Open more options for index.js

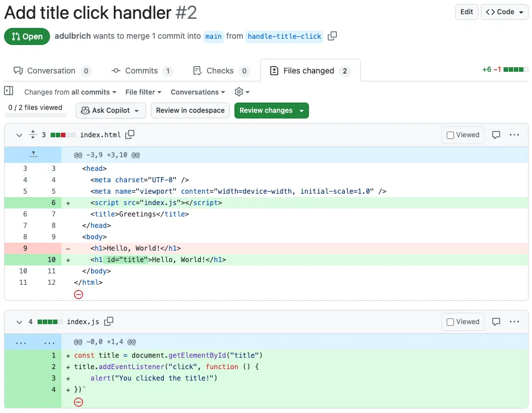(514, 322)
